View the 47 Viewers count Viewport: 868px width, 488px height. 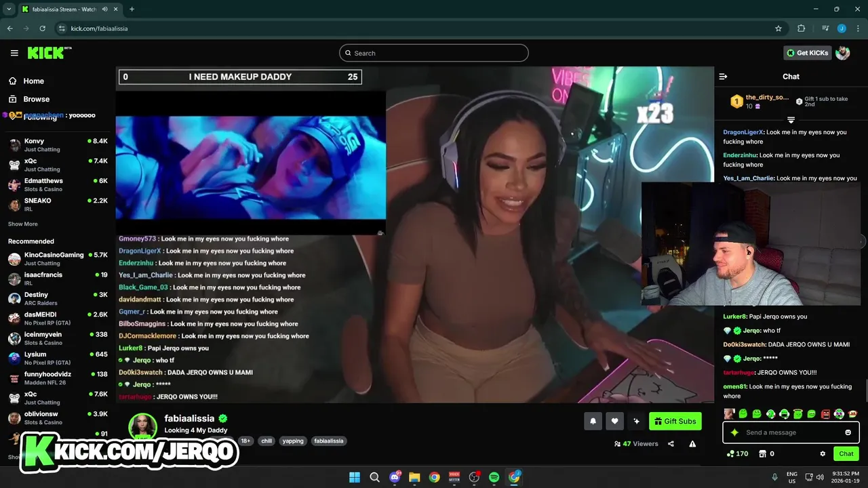coord(636,444)
